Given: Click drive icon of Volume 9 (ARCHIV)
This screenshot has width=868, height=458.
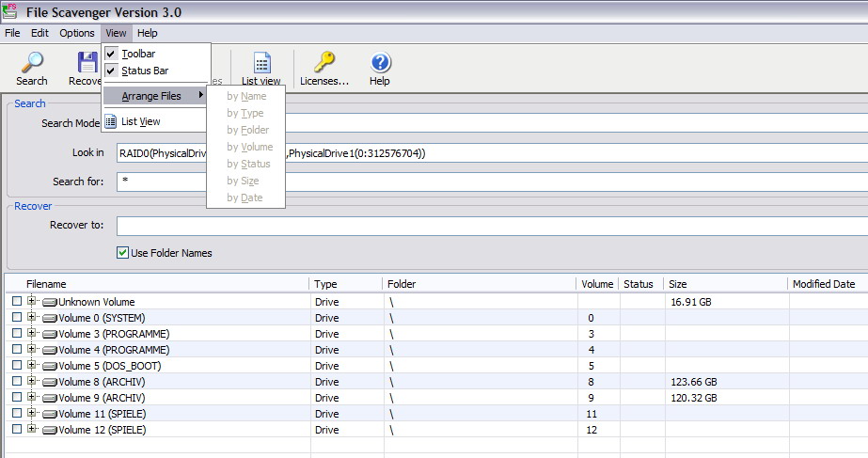Looking at the screenshot, I should [x=50, y=399].
